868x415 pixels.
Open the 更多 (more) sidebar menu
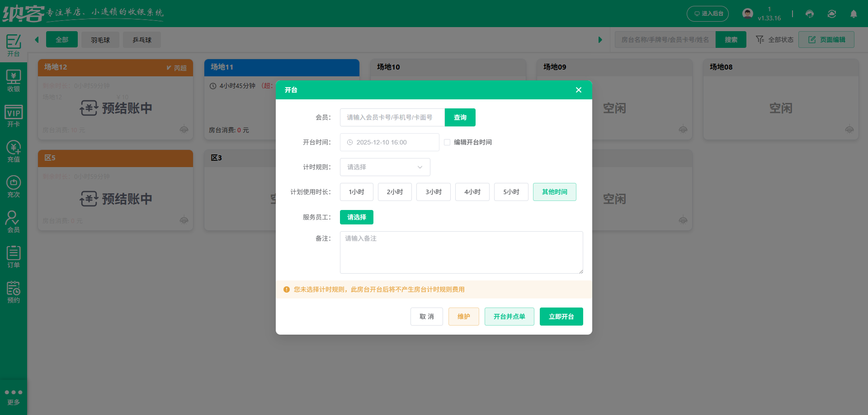pos(14,396)
